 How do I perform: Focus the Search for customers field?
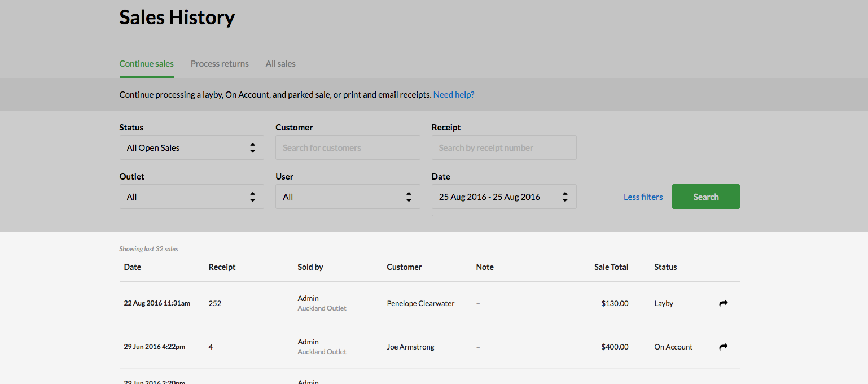[x=348, y=148]
